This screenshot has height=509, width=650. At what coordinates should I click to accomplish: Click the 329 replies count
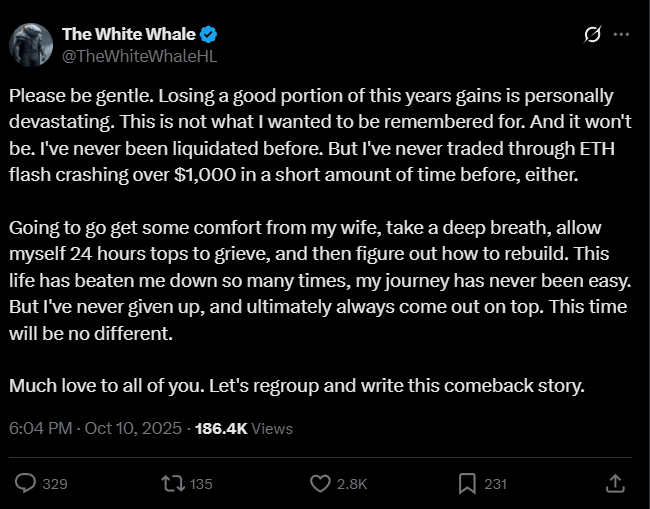click(x=55, y=484)
